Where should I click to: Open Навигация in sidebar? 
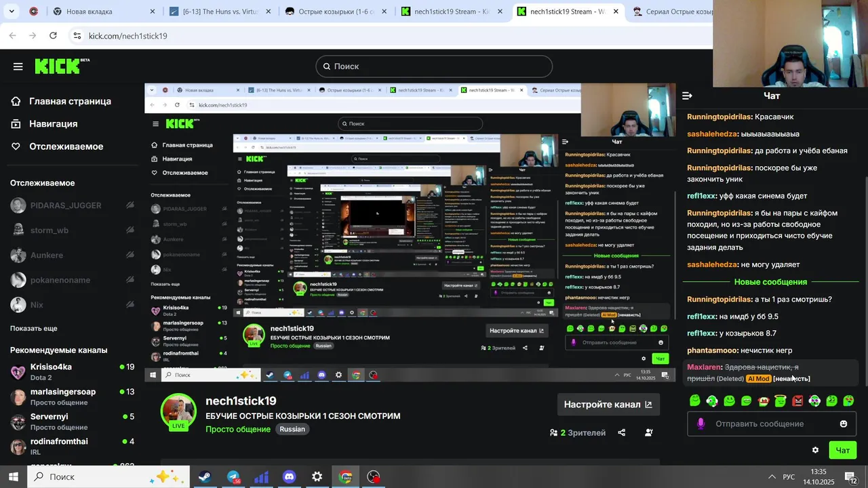click(44, 123)
